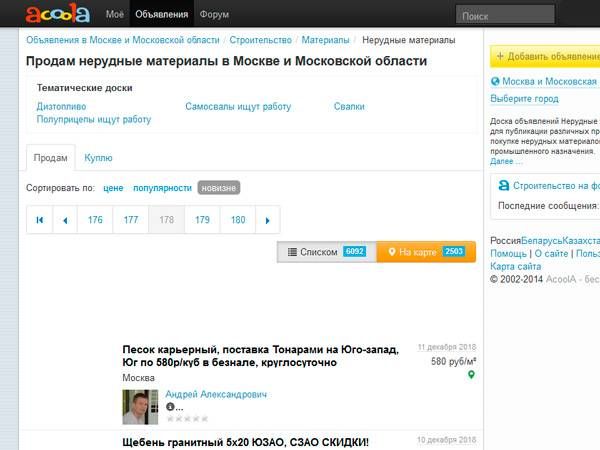Click star rating under Андрей Александрович
This screenshot has height=450, width=600.
(186, 419)
